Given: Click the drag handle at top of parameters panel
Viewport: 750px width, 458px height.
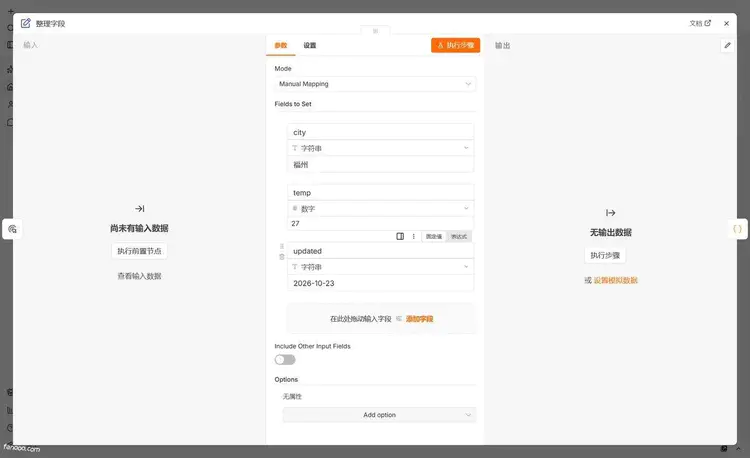Looking at the screenshot, I should pyautogui.click(x=375, y=31).
